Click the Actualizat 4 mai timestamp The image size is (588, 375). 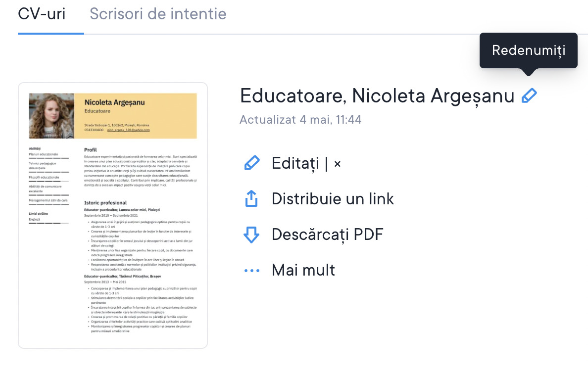(300, 120)
